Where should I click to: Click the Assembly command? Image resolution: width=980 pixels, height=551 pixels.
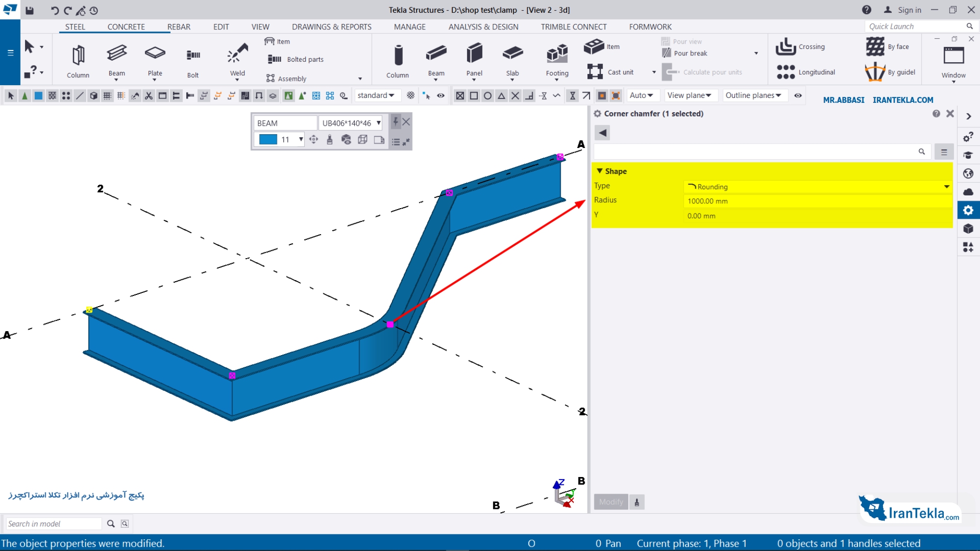pyautogui.click(x=286, y=78)
